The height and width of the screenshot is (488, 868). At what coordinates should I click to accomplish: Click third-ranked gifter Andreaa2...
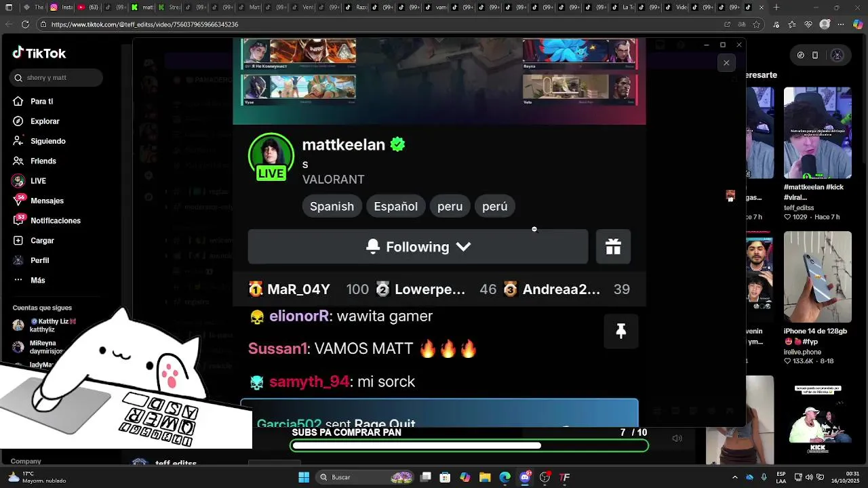click(561, 289)
